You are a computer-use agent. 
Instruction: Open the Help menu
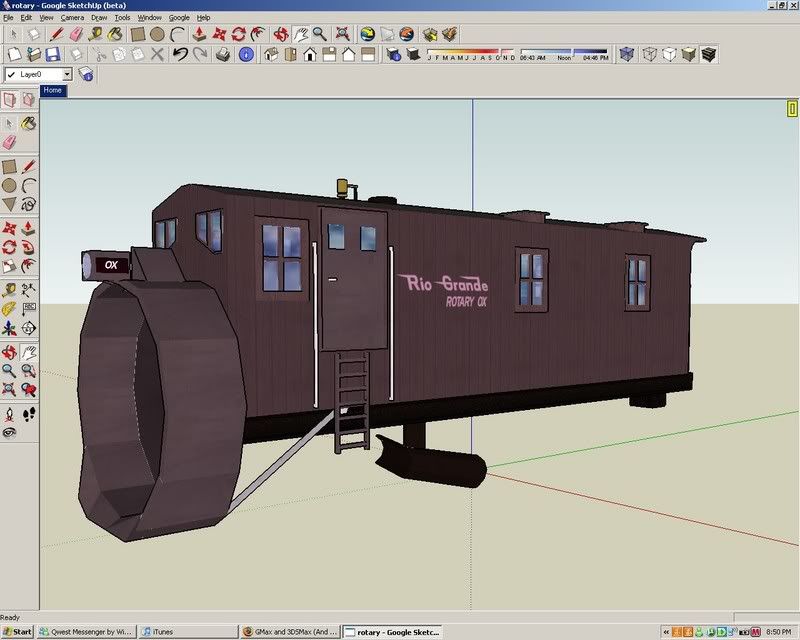(x=204, y=17)
